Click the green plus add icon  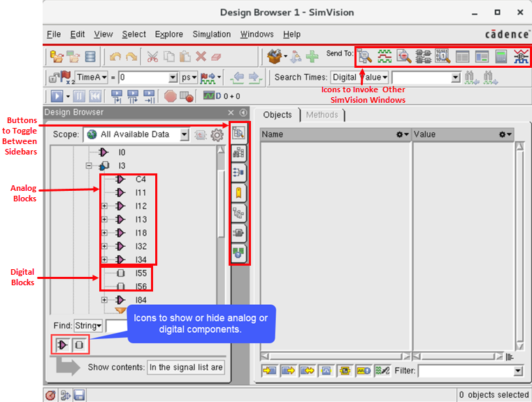click(x=312, y=57)
